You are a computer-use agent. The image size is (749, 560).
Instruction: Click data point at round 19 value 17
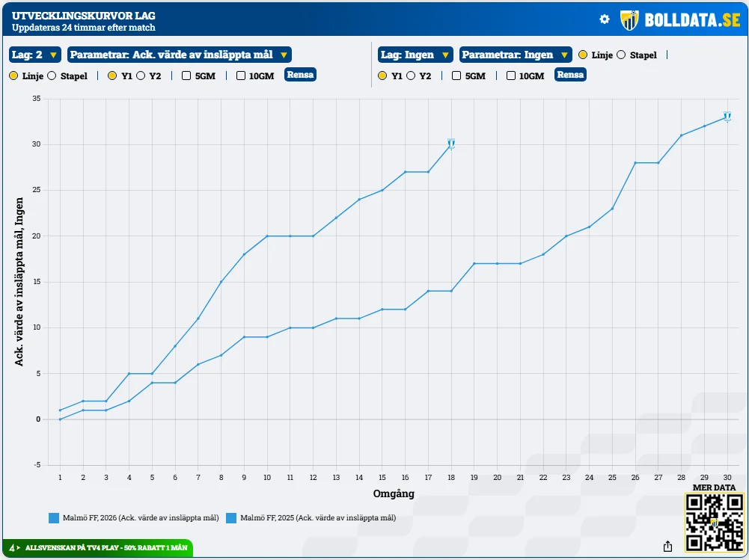474,263
